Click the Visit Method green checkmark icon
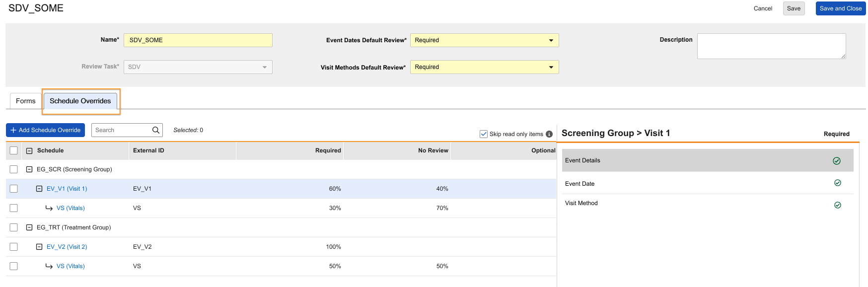 [838, 205]
